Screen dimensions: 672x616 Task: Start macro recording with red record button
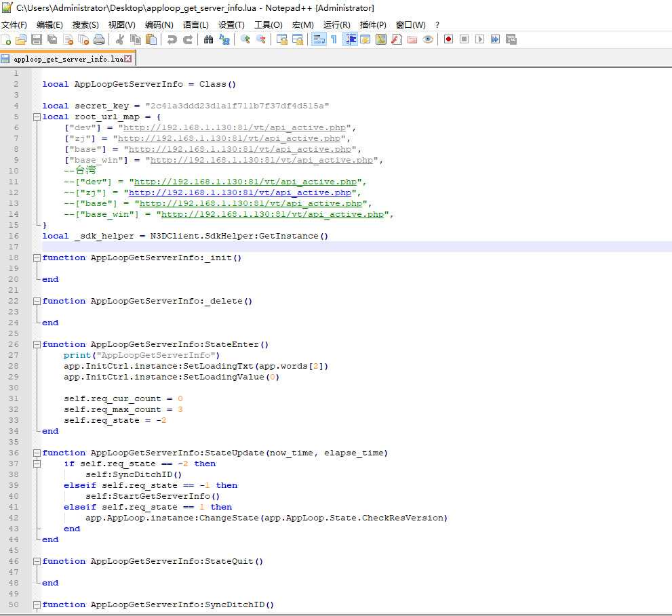click(x=448, y=40)
